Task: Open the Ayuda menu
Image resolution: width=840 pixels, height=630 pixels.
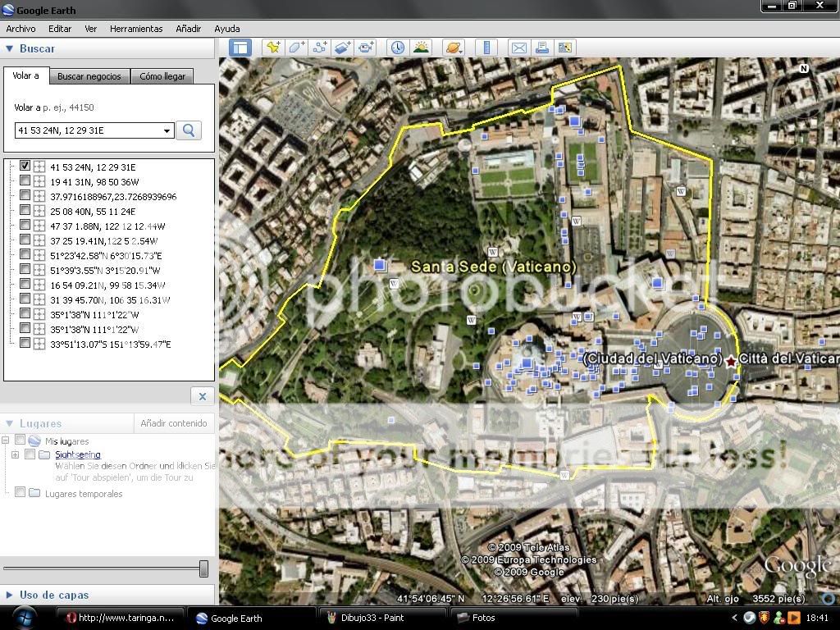Action: [x=227, y=29]
